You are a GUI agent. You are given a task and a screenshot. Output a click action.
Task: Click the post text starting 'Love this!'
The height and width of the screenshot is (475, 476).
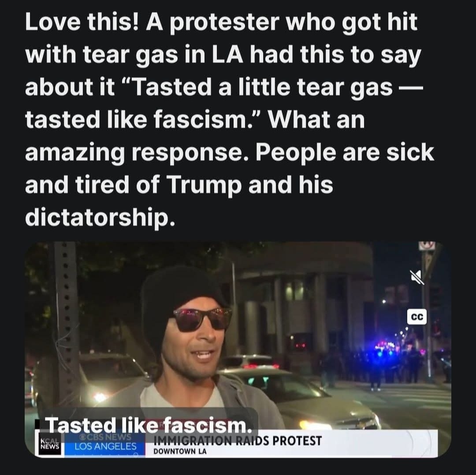click(x=230, y=120)
